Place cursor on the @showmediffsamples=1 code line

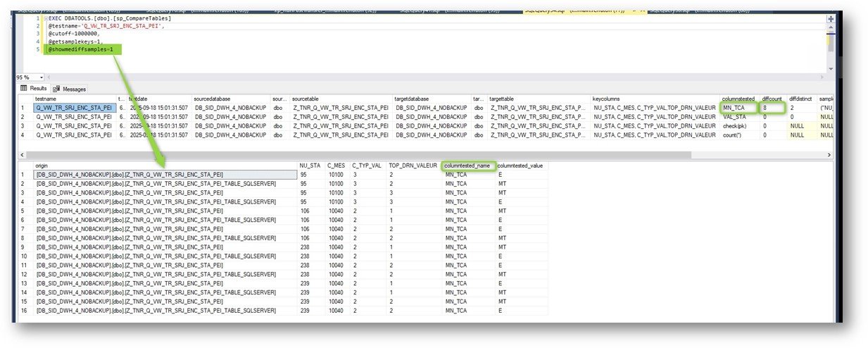coord(80,50)
